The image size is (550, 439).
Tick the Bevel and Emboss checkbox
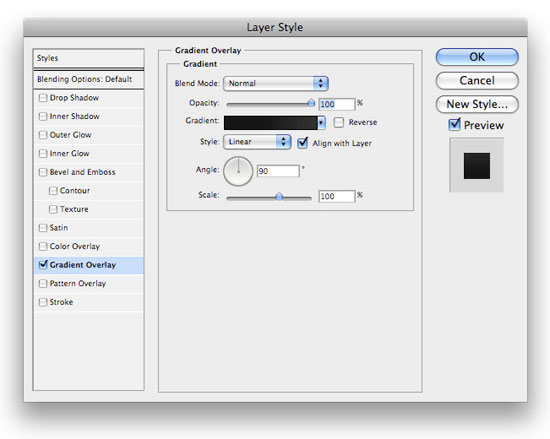pyautogui.click(x=43, y=172)
